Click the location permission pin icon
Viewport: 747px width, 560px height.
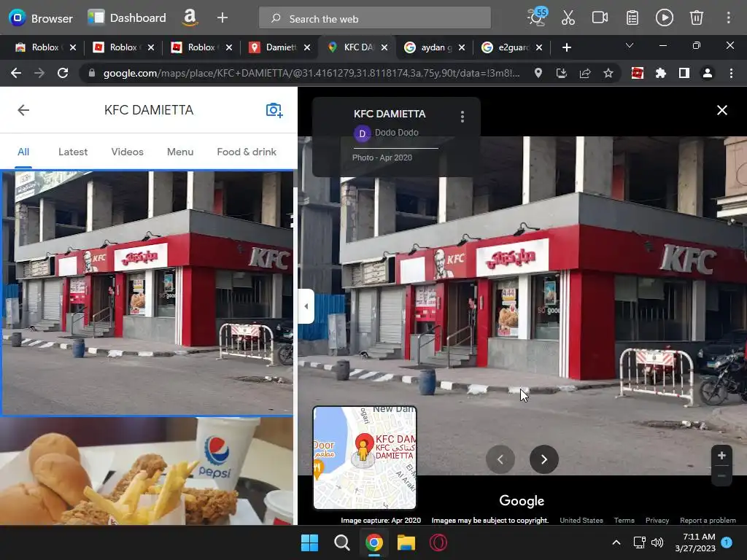[538, 73]
